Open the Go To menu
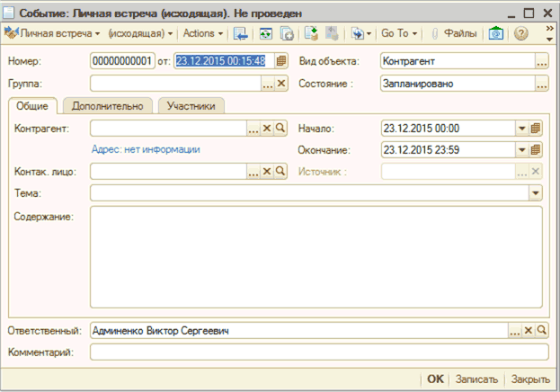The image size is (560, 392). point(399,33)
